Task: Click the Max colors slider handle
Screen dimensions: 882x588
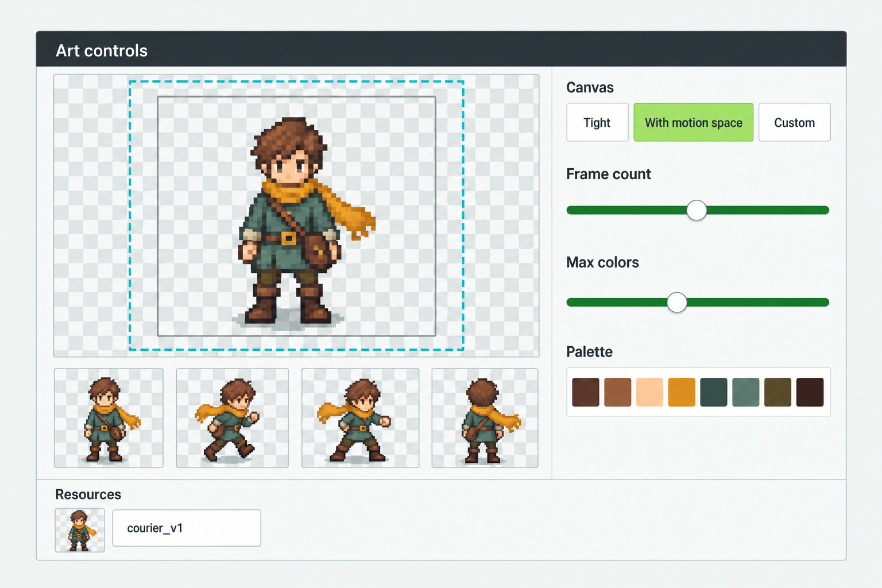Action: (677, 302)
